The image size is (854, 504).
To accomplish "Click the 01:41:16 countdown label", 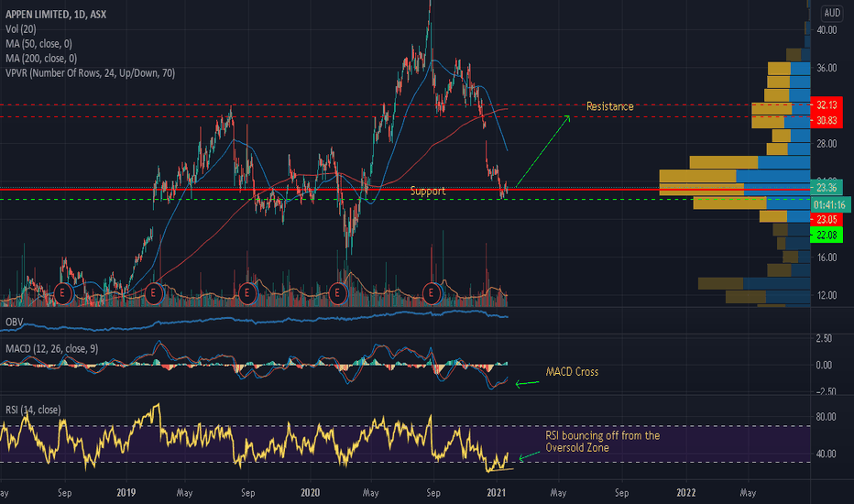I will pyautogui.click(x=830, y=205).
